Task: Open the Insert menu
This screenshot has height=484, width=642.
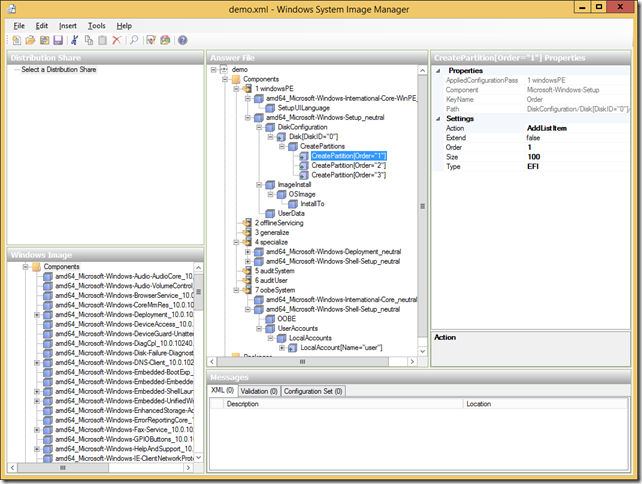Action: [x=68, y=26]
